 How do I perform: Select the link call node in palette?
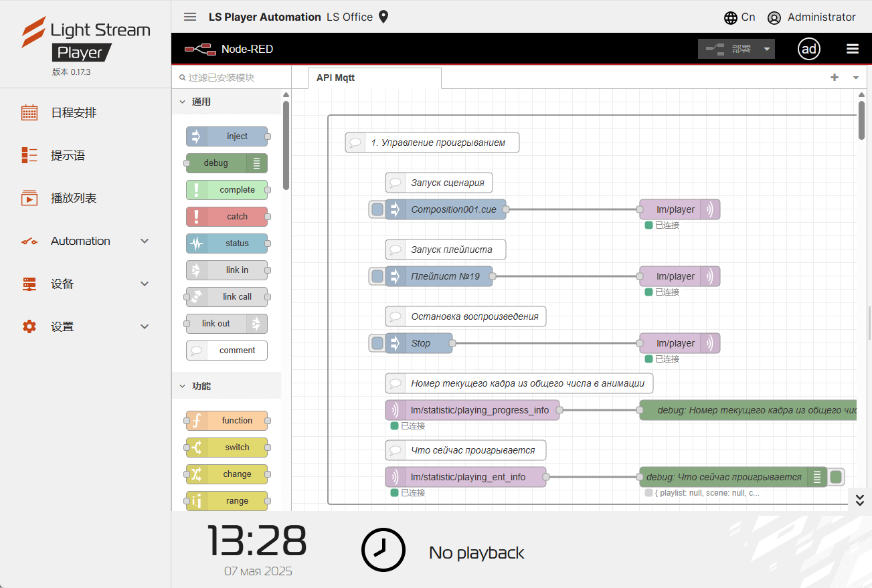tap(227, 297)
